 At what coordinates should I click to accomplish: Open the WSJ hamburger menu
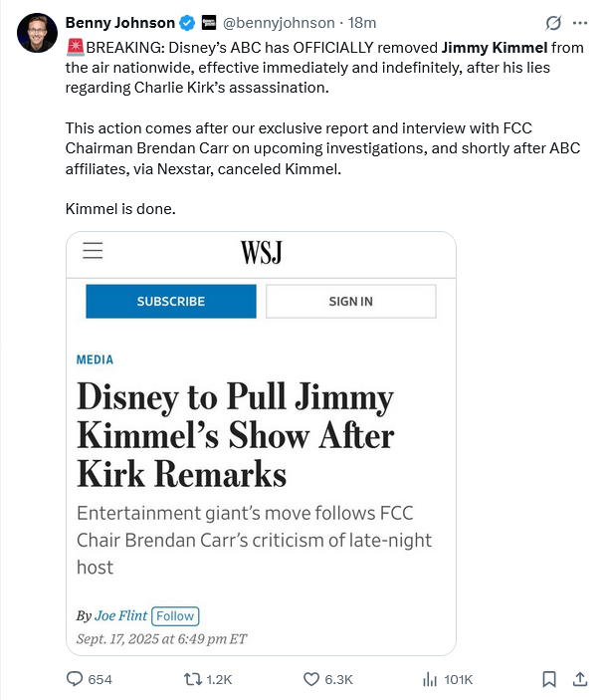point(93,251)
